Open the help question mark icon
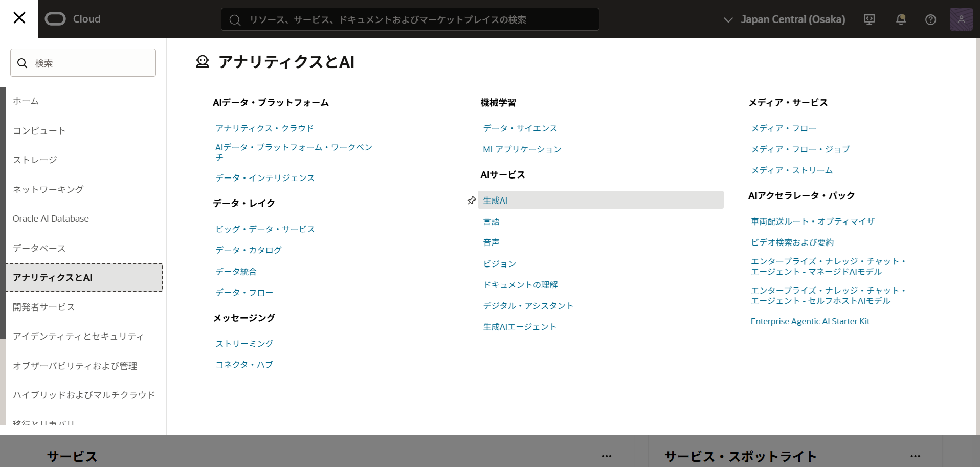 click(x=930, y=19)
